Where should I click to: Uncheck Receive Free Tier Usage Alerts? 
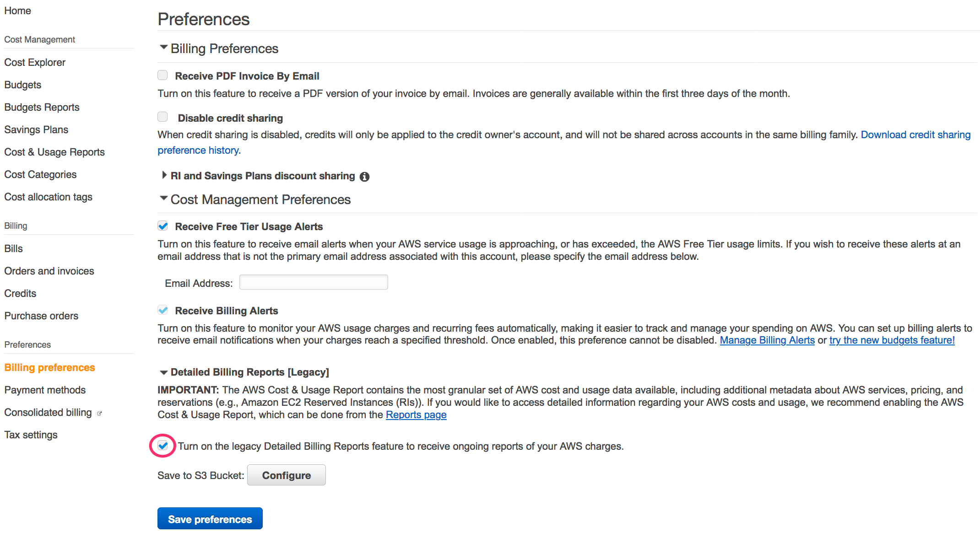point(162,226)
